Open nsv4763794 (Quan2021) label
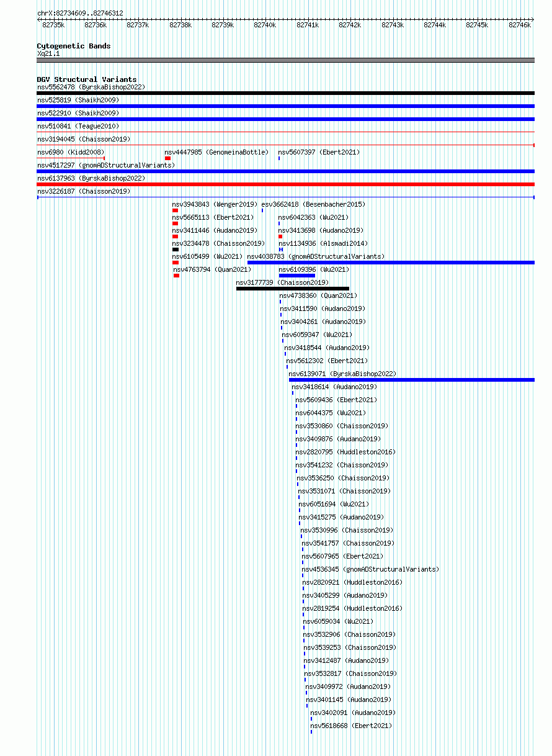The image size is (552, 756). (x=212, y=269)
